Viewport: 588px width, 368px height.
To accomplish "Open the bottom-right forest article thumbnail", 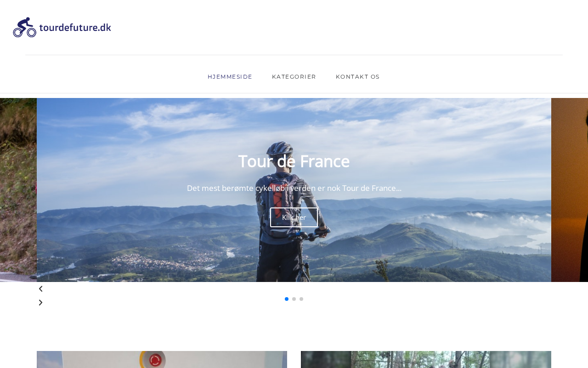I will pos(426,359).
